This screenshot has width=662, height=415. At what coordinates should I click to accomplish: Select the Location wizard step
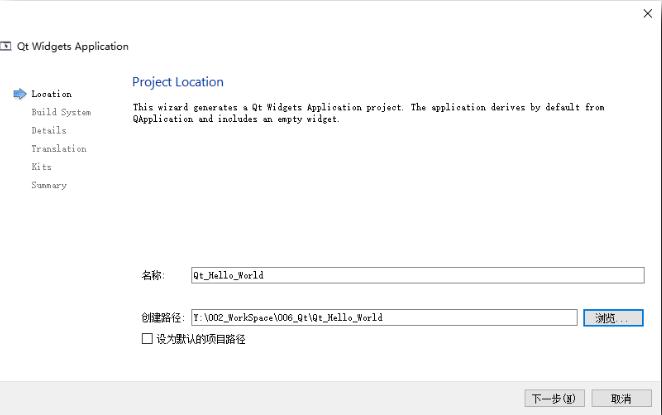click(x=51, y=94)
